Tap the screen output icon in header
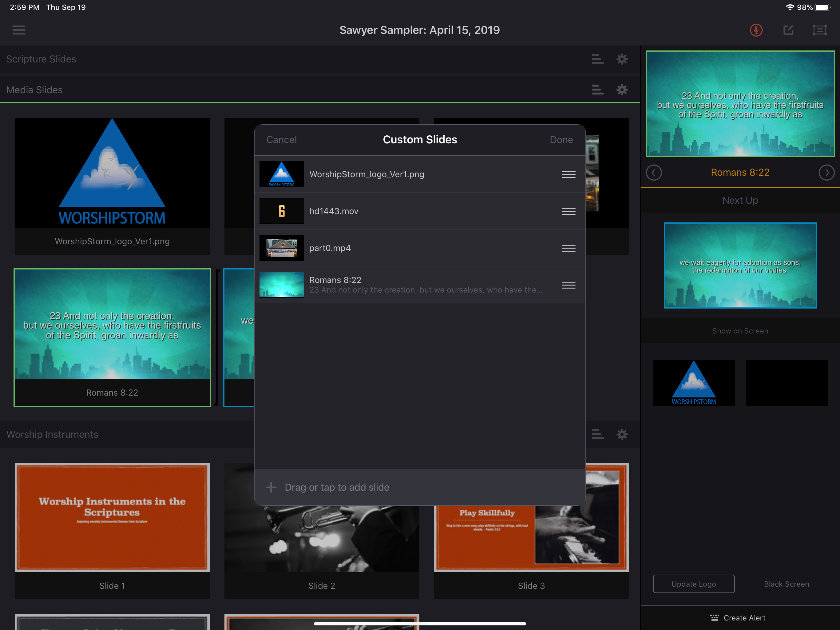Screen dimensions: 840x630 click(819, 30)
